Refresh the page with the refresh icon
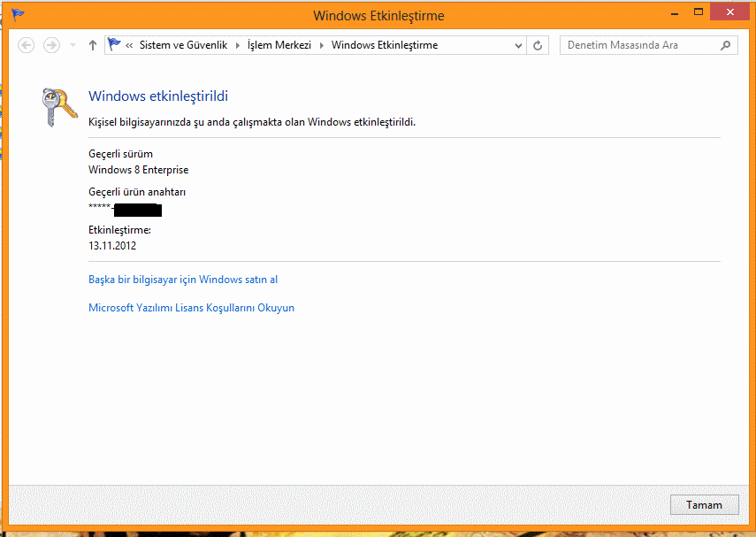Screen dimensions: 756x537 538,45
